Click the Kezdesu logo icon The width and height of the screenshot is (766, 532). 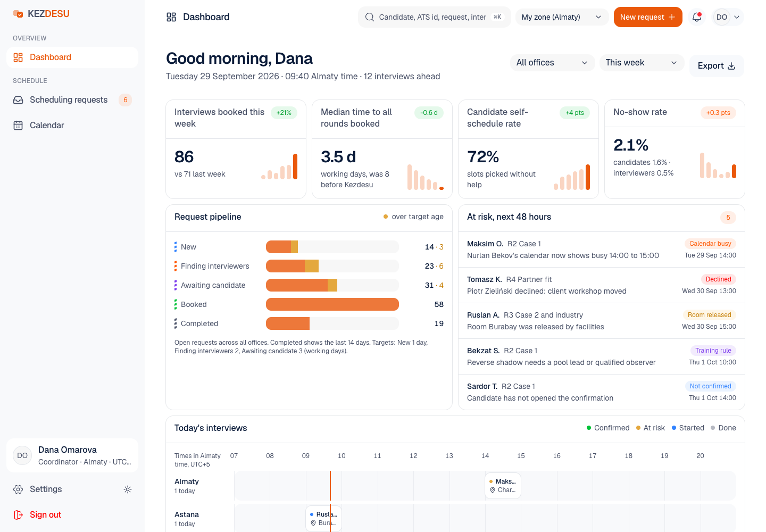tap(18, 14)
